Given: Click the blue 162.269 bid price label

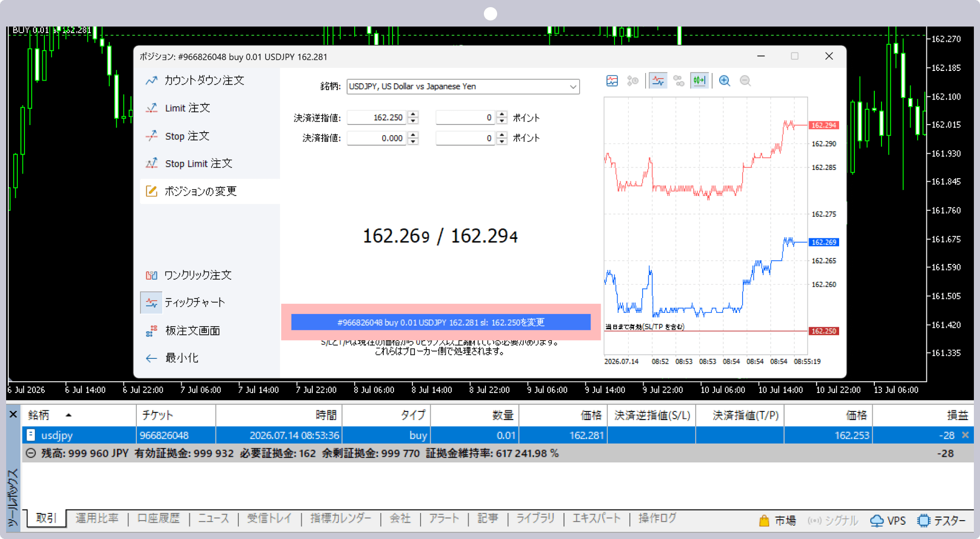Looking at the screenshot, I should (x=824, y=242).
